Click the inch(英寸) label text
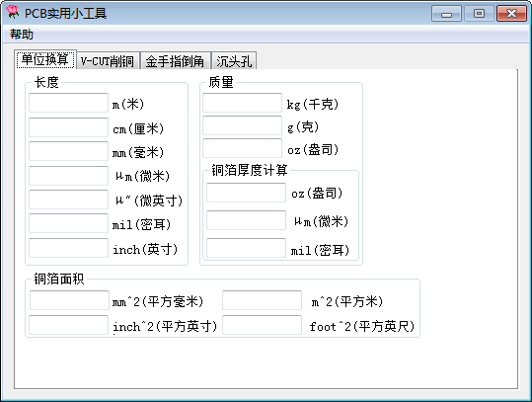The image size is (532, 402). click(145, 250)
